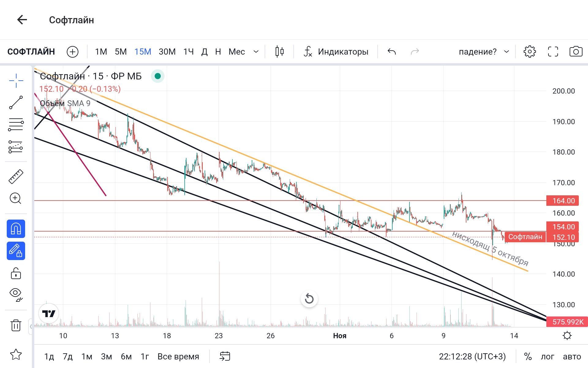Delete drawings with the trash icon

16,325
